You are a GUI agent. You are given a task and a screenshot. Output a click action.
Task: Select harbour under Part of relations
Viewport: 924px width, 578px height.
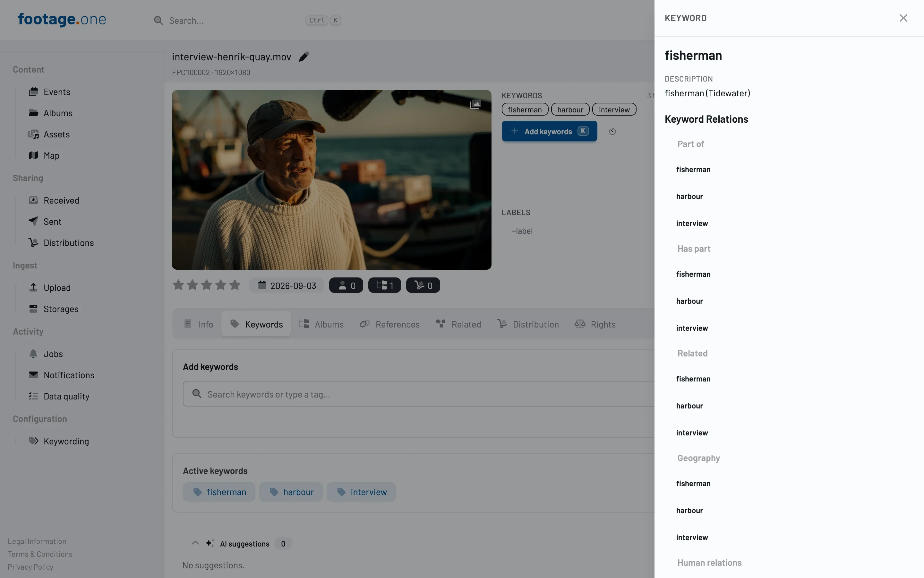(x=689, y=196)
